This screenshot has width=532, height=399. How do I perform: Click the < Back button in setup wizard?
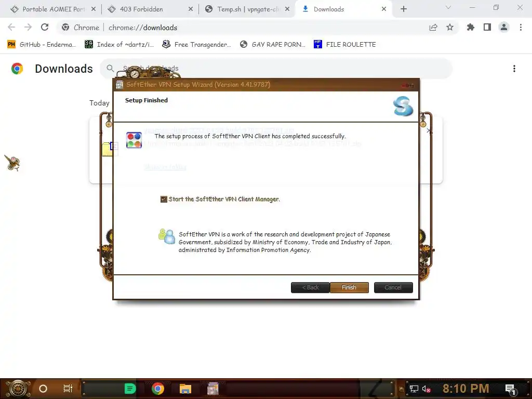[310, 287]
